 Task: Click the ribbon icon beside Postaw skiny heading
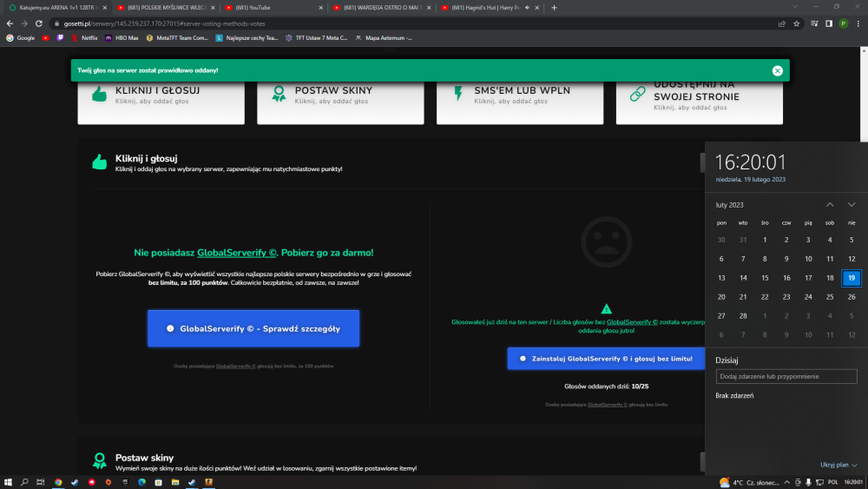[100, 460]
